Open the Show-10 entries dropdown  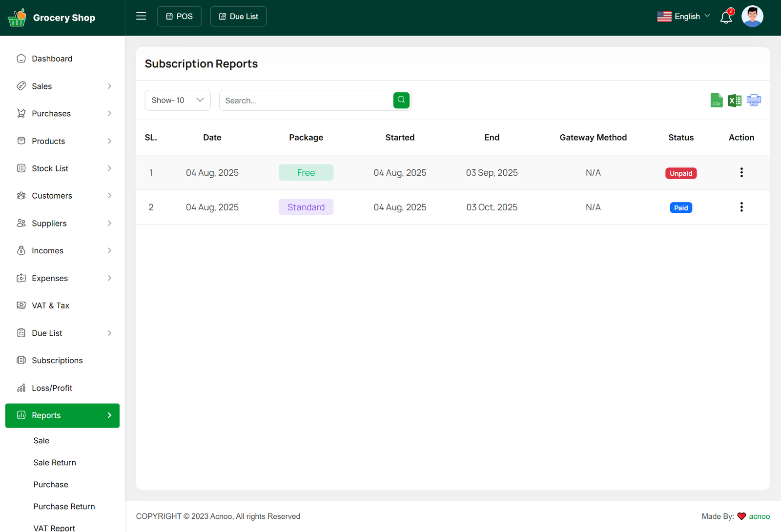pos(178,100)
